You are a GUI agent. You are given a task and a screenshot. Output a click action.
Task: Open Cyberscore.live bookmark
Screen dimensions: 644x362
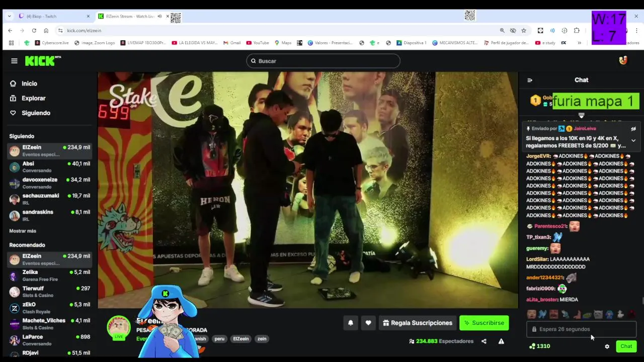point(51,43)
